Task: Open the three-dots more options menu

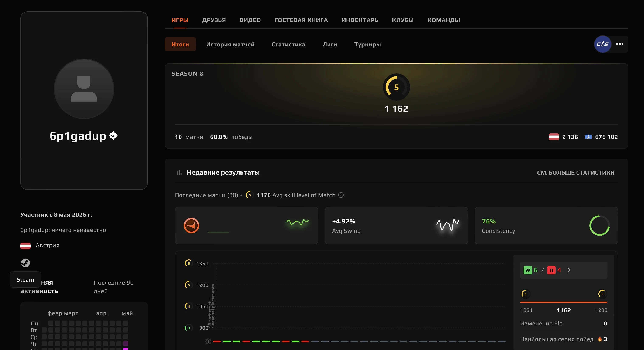Action: pyautogui.click(x=620, y=44)
